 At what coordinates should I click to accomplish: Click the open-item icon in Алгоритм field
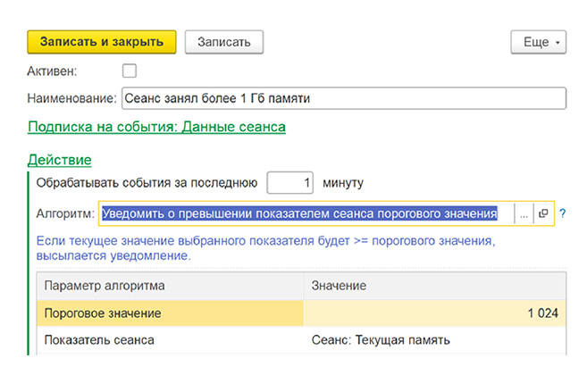point(543,213)
